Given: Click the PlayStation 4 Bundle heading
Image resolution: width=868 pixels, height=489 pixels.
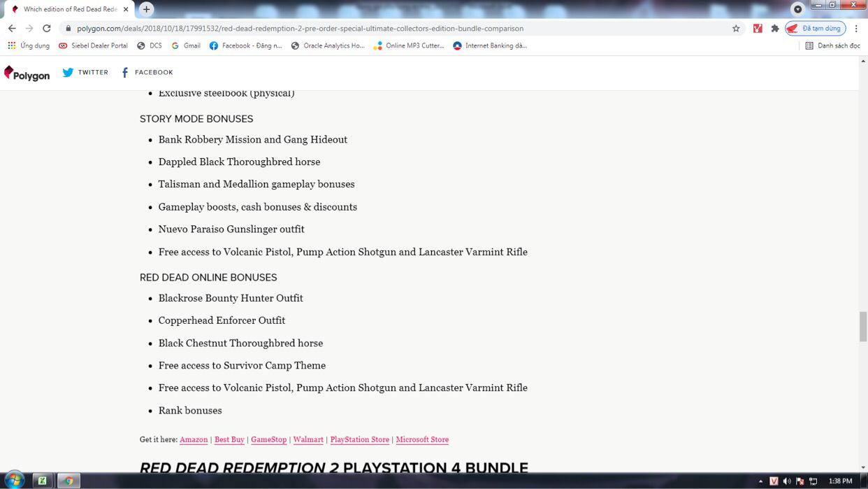Looking at the screenshot, I should coord(334,467).
